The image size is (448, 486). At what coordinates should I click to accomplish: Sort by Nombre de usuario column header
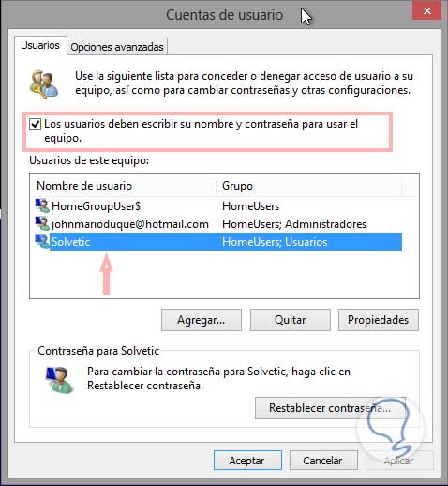click(x=123, y=186)
